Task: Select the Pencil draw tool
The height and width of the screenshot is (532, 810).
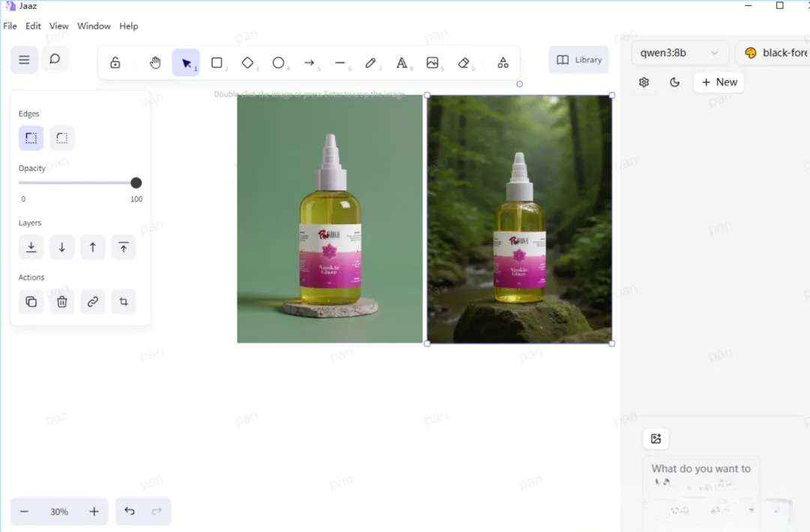Action: (x=371, y=63)
